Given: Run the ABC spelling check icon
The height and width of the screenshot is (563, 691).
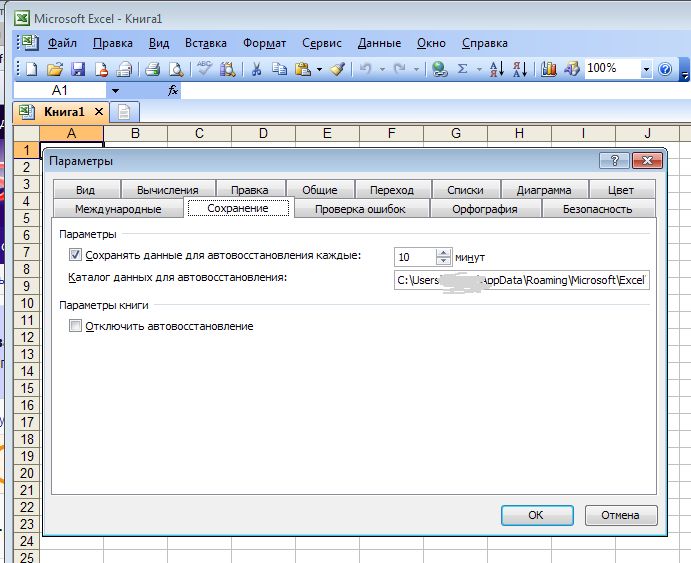Looking at the screenshot, I should (204, 68).
